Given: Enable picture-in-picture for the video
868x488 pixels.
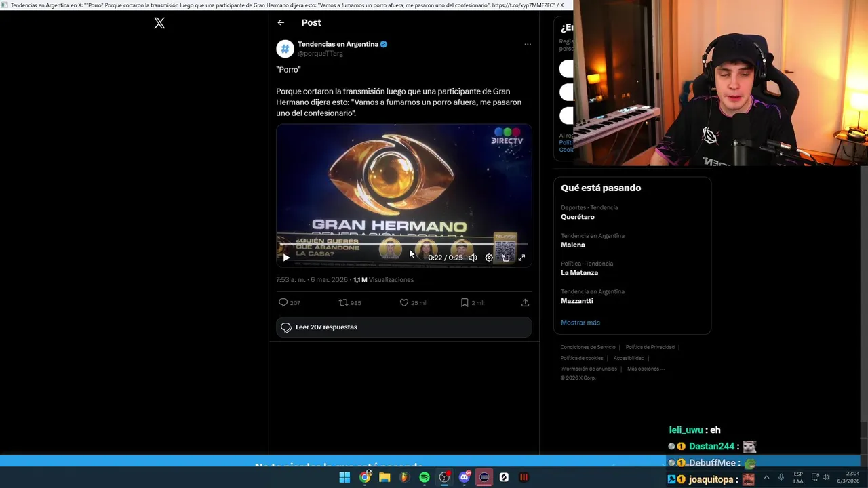Looking at the screenshot, I should click(x=505, y=258).
